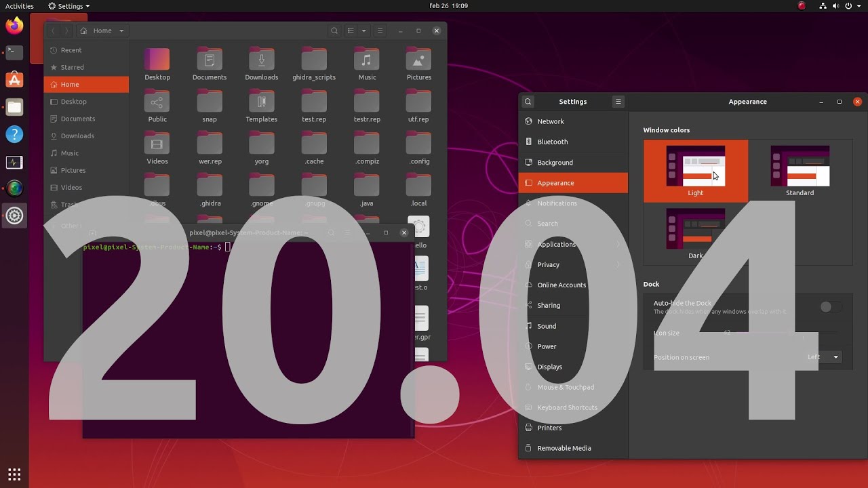Image resolution: width=868 pixels, height=488 pixels.
Task: Open Help icon in the dock
Action: click(14, 134)
